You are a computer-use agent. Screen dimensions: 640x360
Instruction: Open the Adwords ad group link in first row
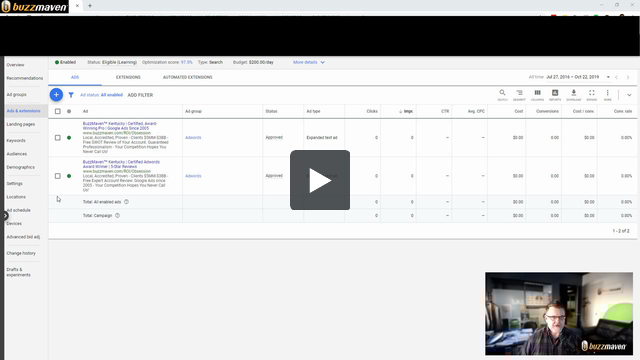pyautogui.click(x=193, y=138)
